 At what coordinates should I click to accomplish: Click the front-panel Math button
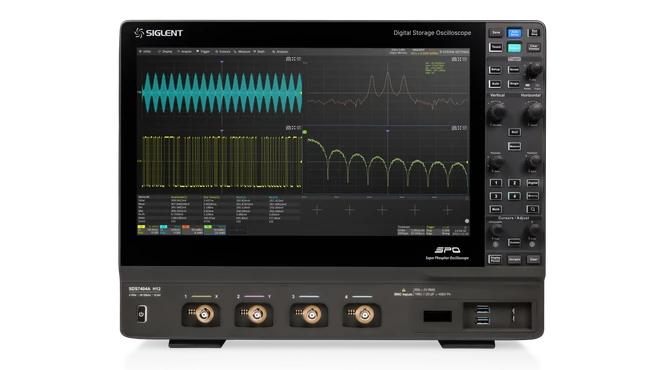(496, 209)
